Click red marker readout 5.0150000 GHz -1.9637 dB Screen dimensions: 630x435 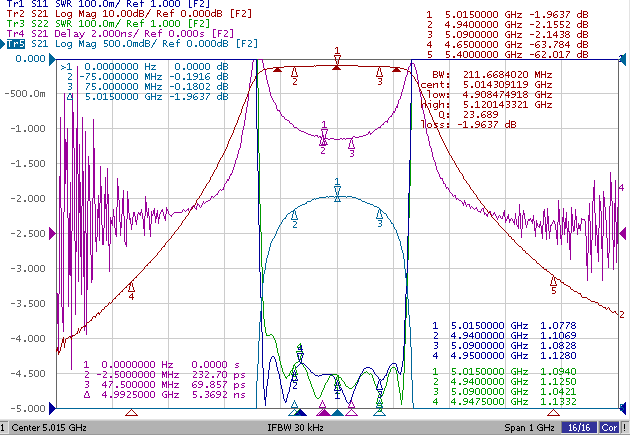click(x=507, y=14)
